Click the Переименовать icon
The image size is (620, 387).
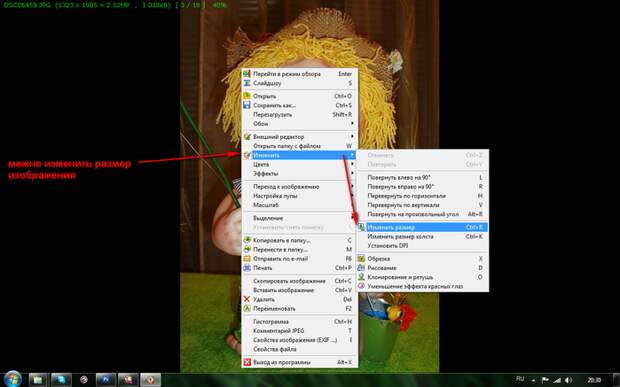(247, 308)
